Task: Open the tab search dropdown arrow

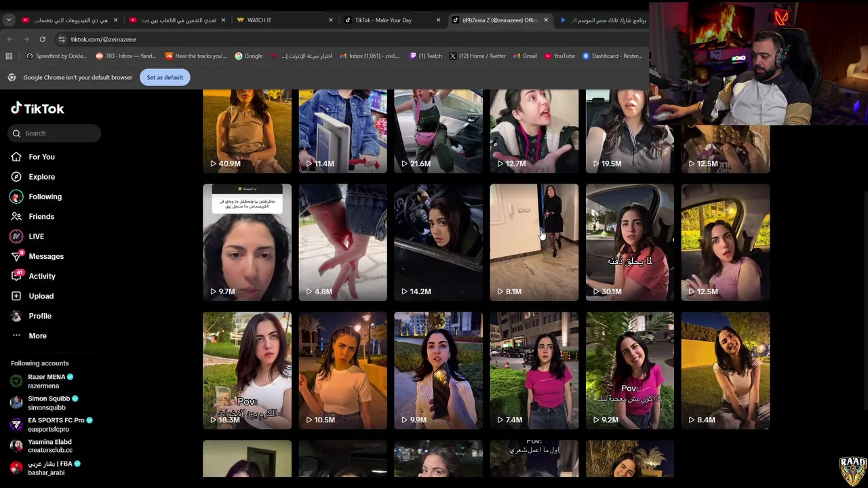Action: tap(9, 20)
